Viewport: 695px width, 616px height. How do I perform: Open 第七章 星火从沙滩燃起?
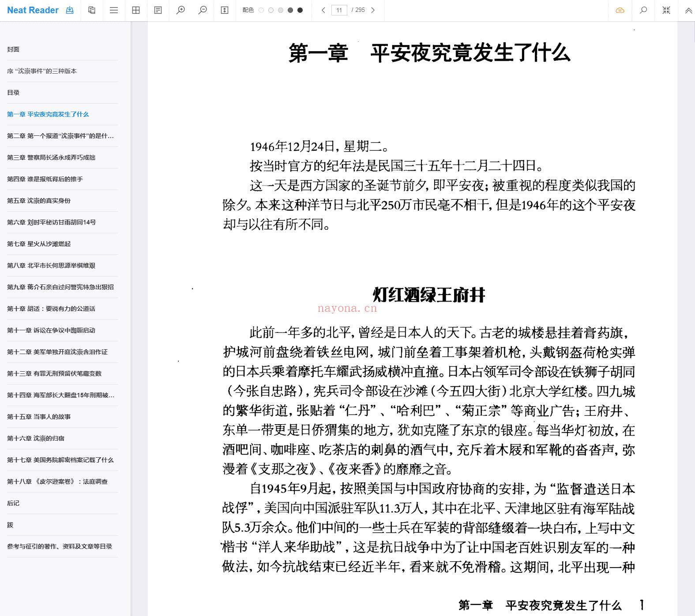coord(63,244)
